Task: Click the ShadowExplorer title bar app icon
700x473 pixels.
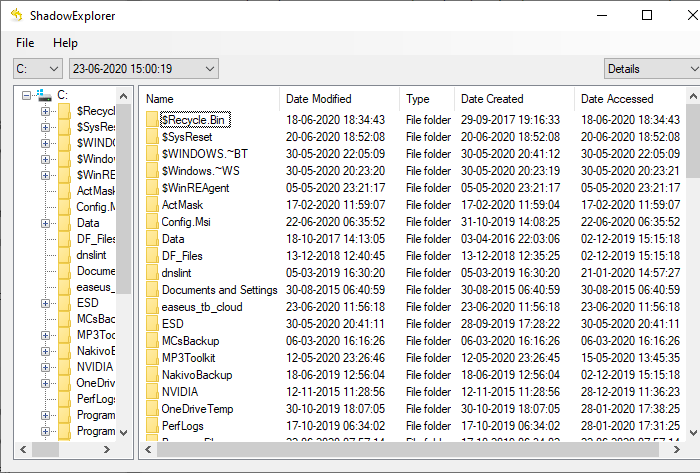Action: (17, 15)
